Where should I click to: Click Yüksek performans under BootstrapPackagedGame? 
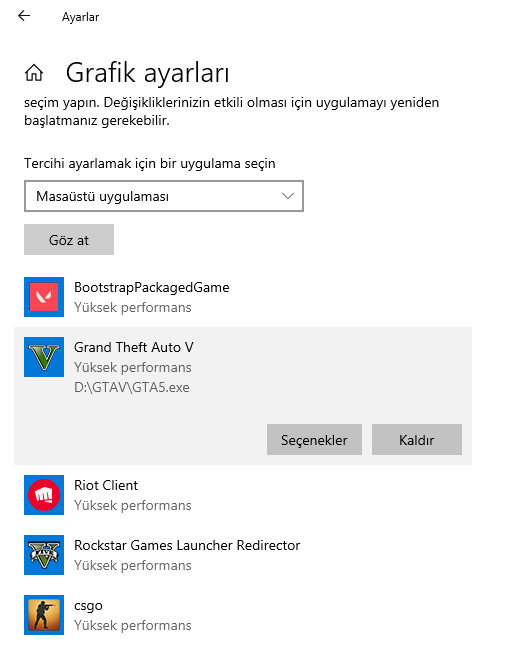coord(133,308)
